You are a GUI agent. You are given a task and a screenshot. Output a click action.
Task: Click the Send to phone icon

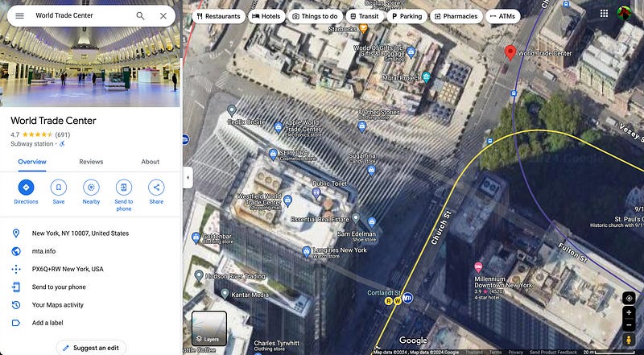(x=124, y=188)
